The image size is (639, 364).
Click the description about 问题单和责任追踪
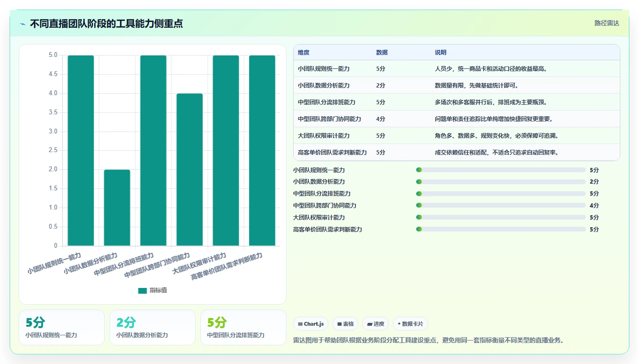[494, 119]
